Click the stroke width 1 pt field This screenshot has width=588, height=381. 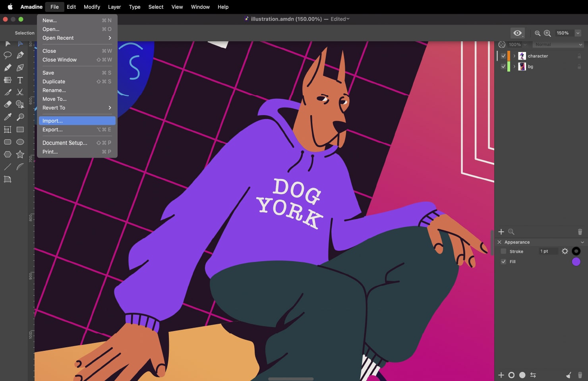point(548,251)
